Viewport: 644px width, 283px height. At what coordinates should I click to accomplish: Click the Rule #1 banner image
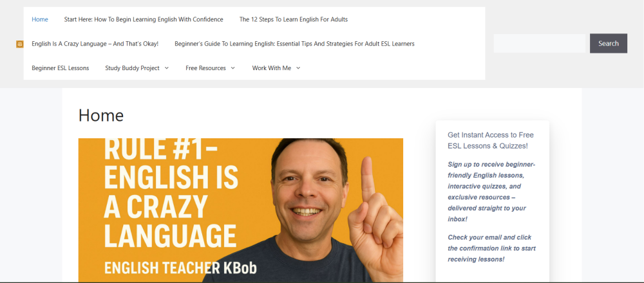click(241, 210)
